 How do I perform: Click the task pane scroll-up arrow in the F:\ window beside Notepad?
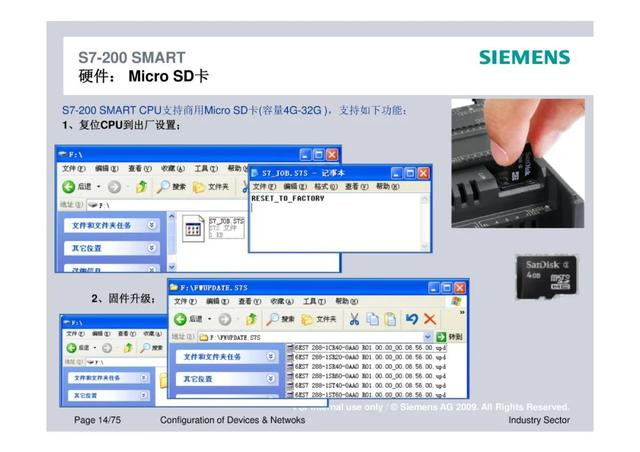pos(172,216)
